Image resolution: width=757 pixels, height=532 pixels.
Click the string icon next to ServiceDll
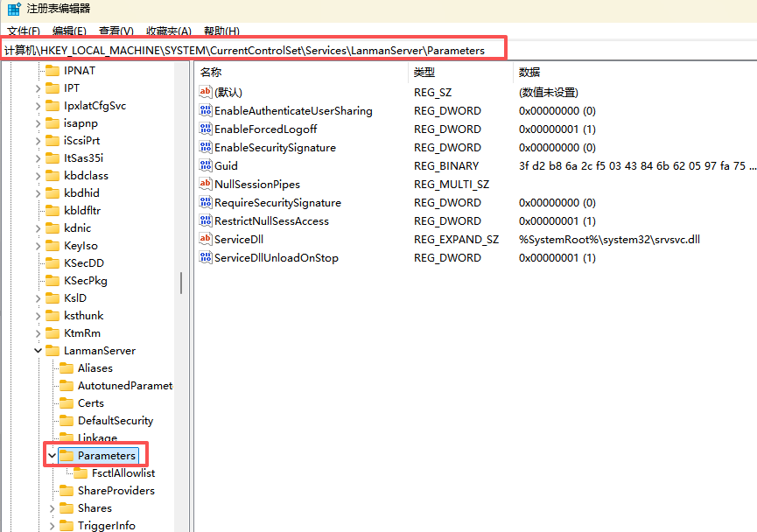(x=206, y=240)
